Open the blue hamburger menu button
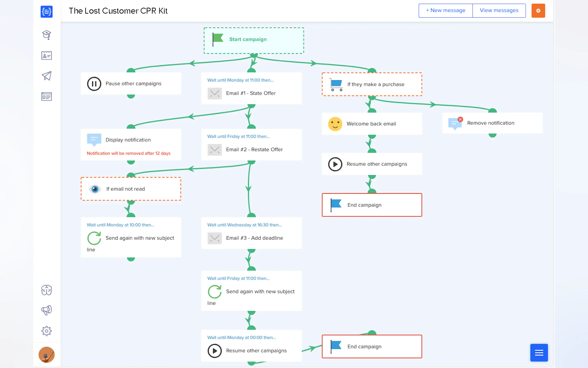 pyautogui.click(x=539, y=352)
